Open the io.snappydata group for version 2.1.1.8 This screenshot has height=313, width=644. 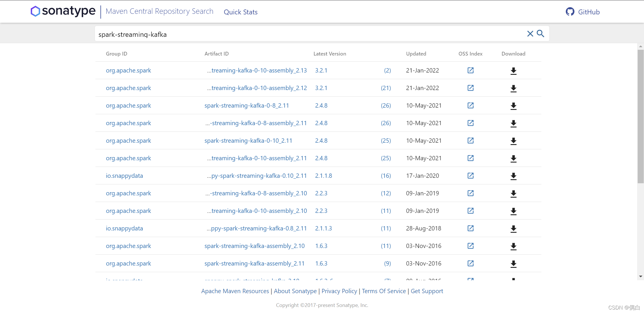pyautogui.click(x=124, y=176)
